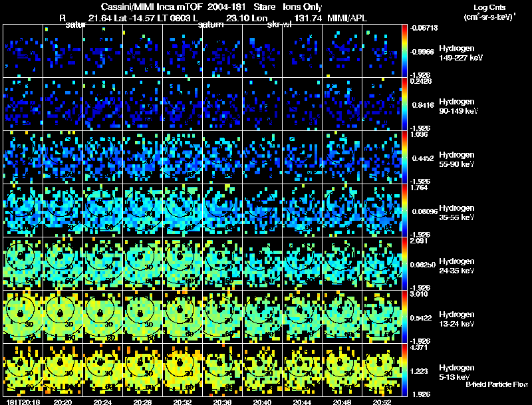Select the longitude value '131.74'
This screenshot has height=405, width=532.
click(x=308, y=18)
